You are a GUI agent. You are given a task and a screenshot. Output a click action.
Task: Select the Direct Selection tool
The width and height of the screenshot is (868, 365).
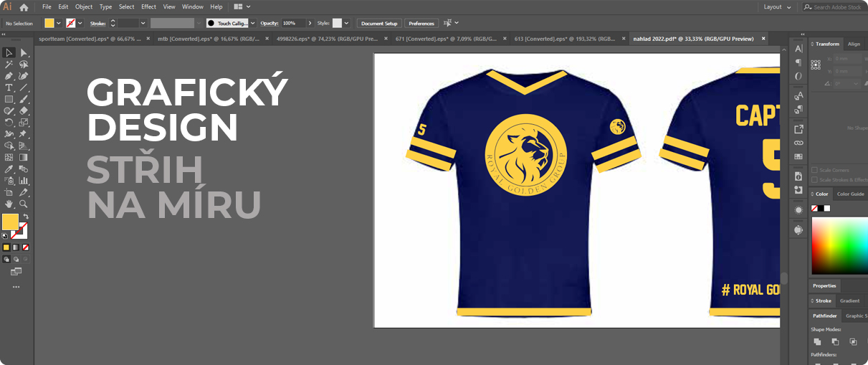pos(24,52)
